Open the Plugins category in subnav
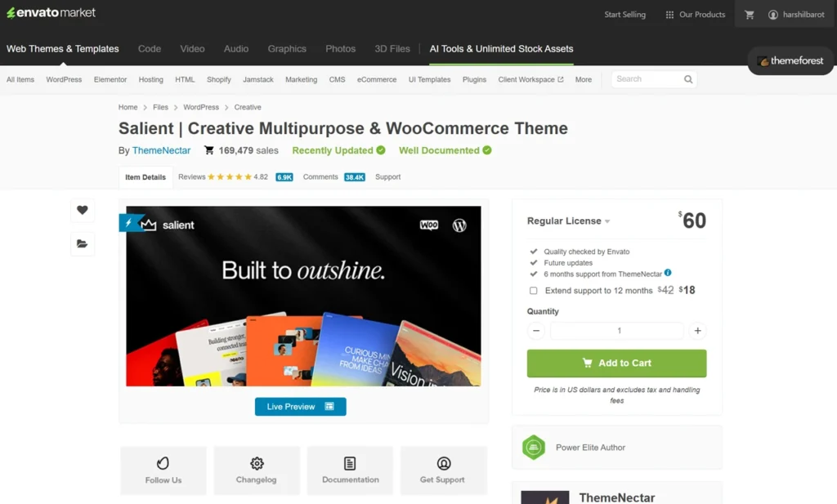 point(475,79)
